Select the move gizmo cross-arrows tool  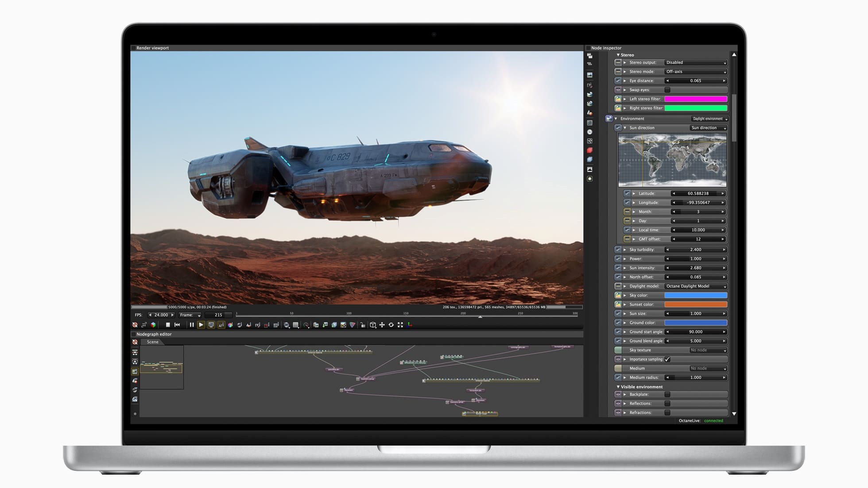pyautogui.click(x=382, y=325)
